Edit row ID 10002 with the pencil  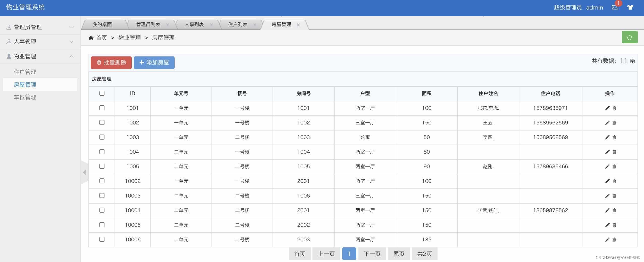(607, 181)
